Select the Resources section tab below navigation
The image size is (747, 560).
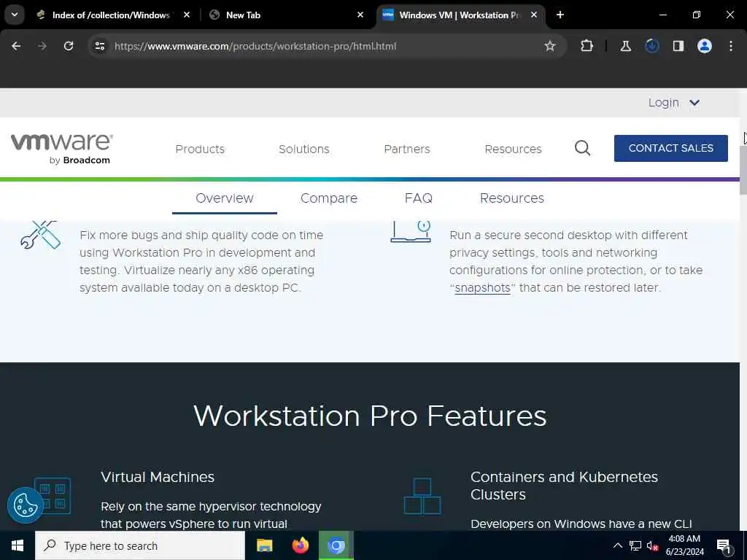click(x=511, y=198)
